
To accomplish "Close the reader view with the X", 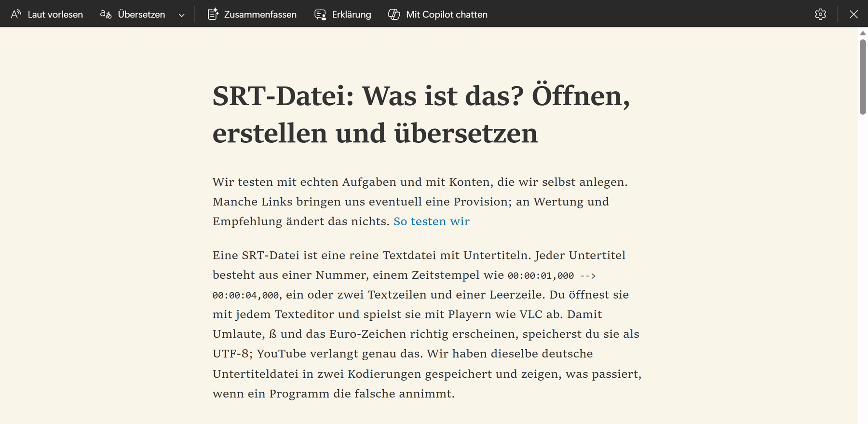I will click(854, 14).
